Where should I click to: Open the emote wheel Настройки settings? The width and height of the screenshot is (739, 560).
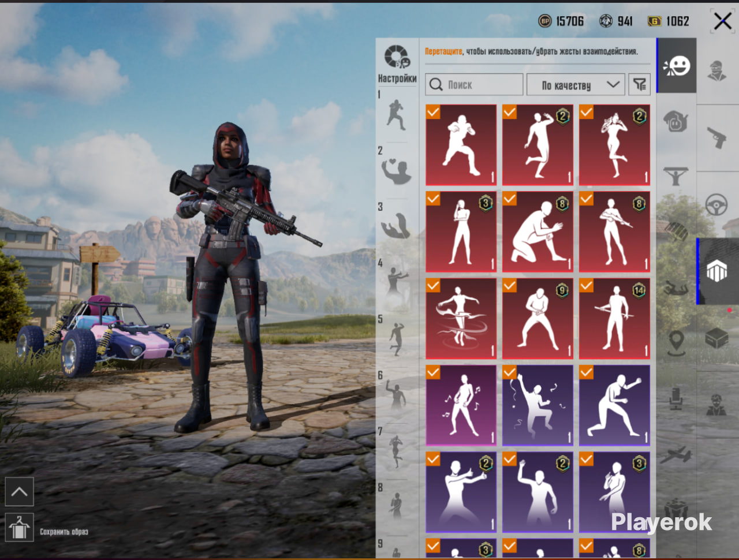pos(397,64)
